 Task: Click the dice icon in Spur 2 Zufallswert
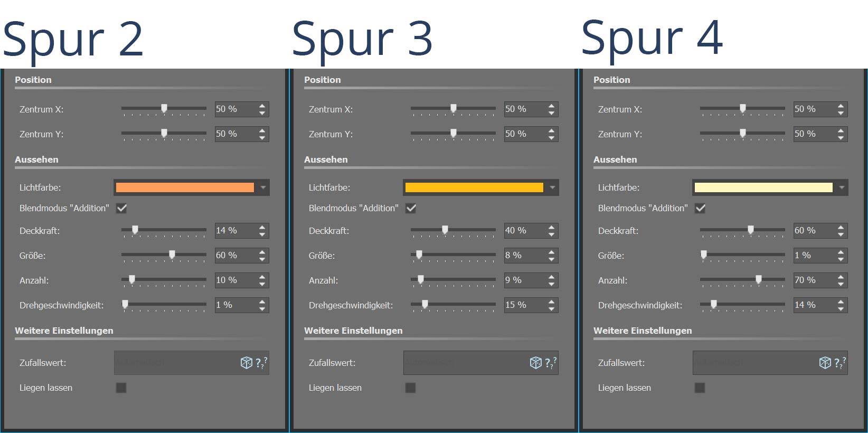pos(246,363)
